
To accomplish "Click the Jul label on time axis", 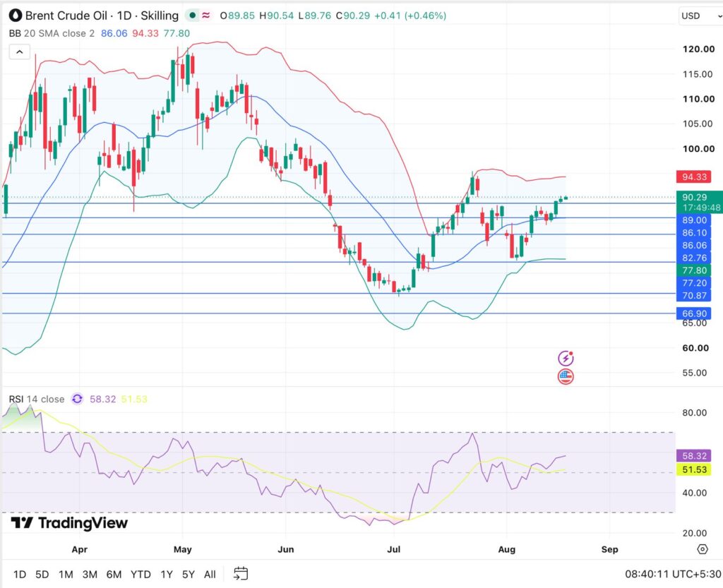I will tap(394, 549).
